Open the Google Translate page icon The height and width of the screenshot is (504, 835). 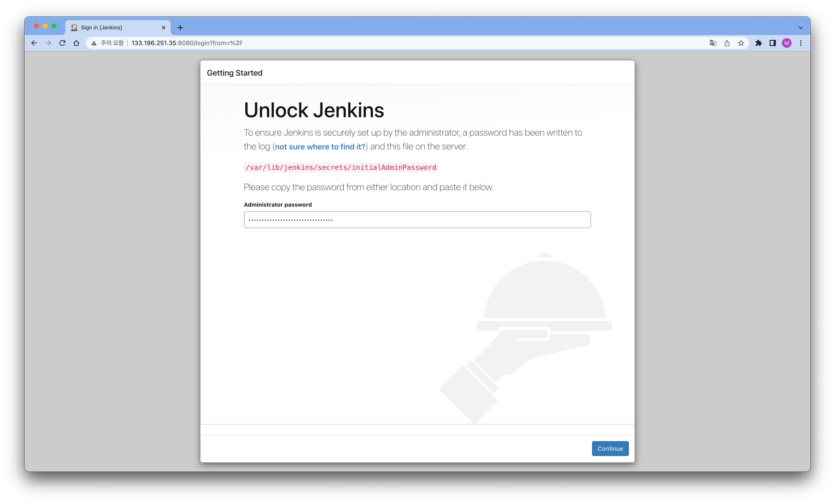(x=713, y=43)
